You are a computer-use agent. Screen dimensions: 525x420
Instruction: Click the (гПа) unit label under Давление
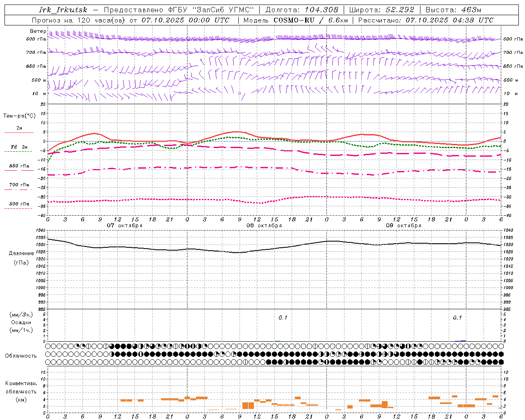click(21, 263)
